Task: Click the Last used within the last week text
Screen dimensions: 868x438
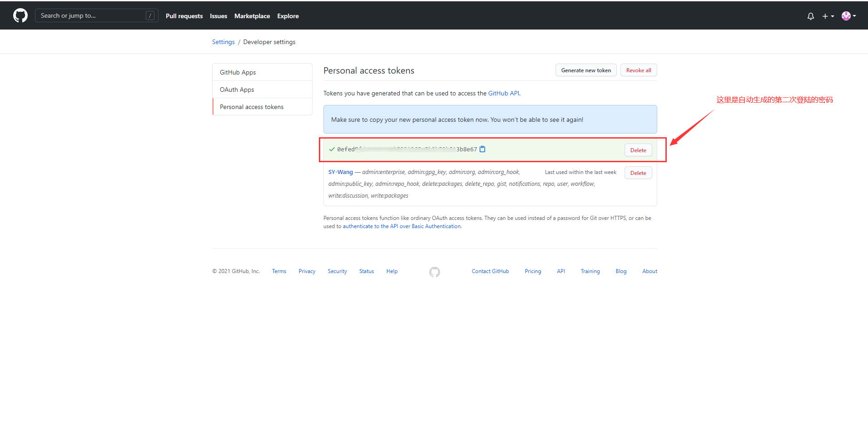Action: (x=580, y=172)
